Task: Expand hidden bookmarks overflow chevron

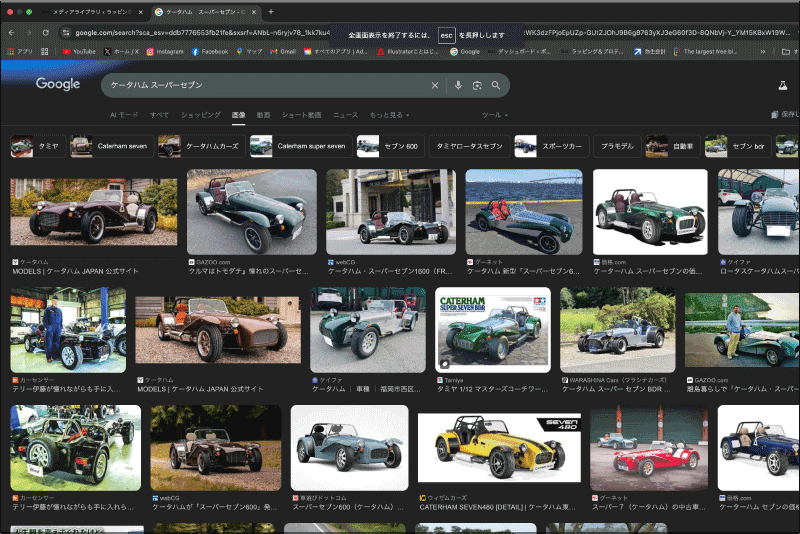Action: click(x=764, y=51)
